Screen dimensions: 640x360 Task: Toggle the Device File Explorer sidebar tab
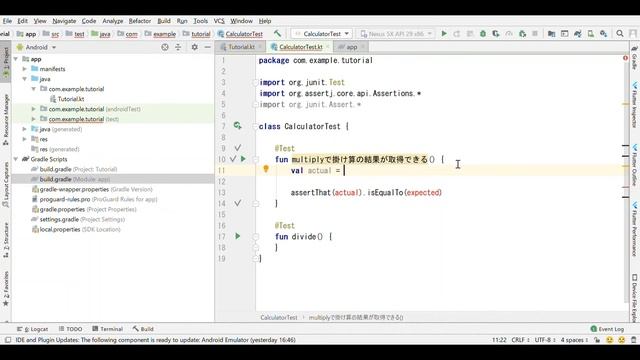coord(635,298)
